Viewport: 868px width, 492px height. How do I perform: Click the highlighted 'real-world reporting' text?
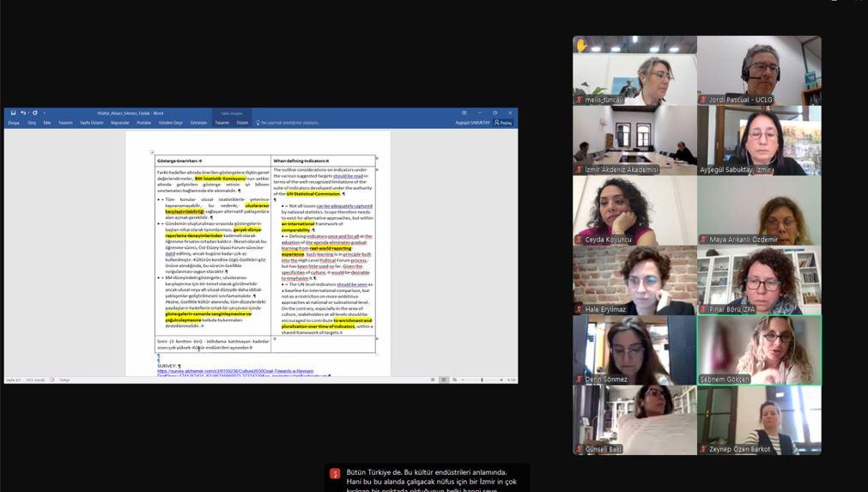click(331, 248)
